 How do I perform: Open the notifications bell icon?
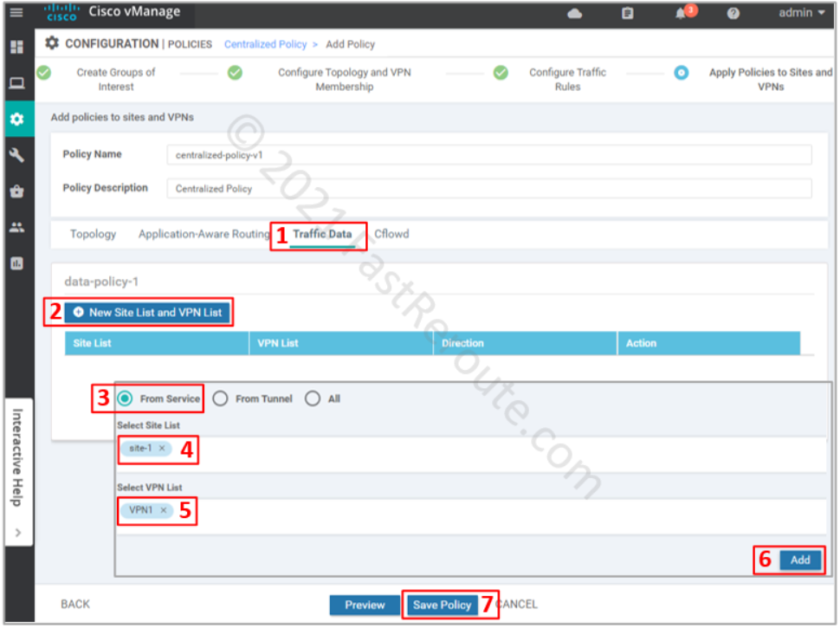[681, 14]
